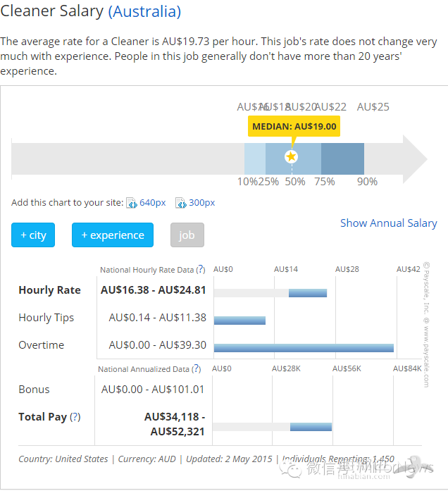Click the 90% percentile label
The width and height of the screenshot is (448, 491).
click(x=367, y=182)
